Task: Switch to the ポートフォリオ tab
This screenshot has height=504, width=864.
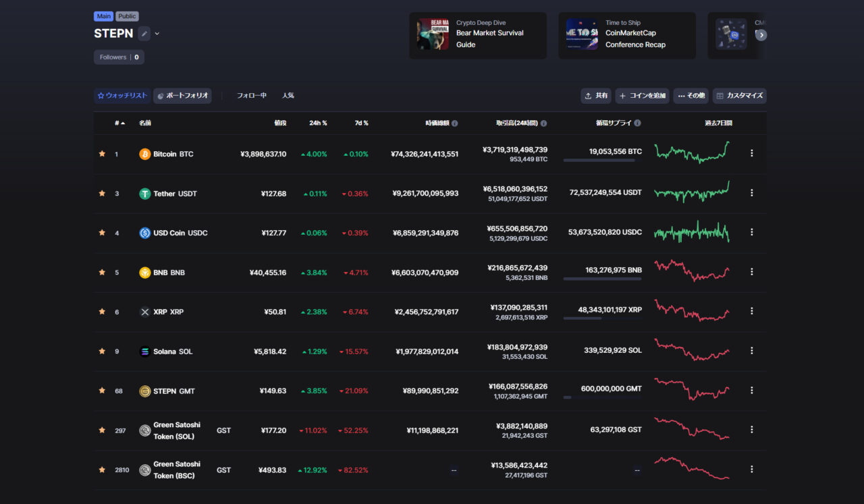Action: 182,96
